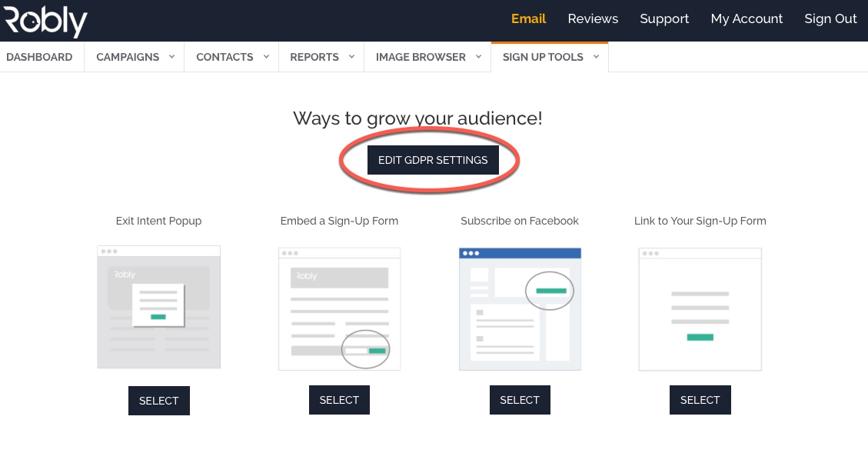
Task: Switch to the Dashboard tab
Action: 39,57
